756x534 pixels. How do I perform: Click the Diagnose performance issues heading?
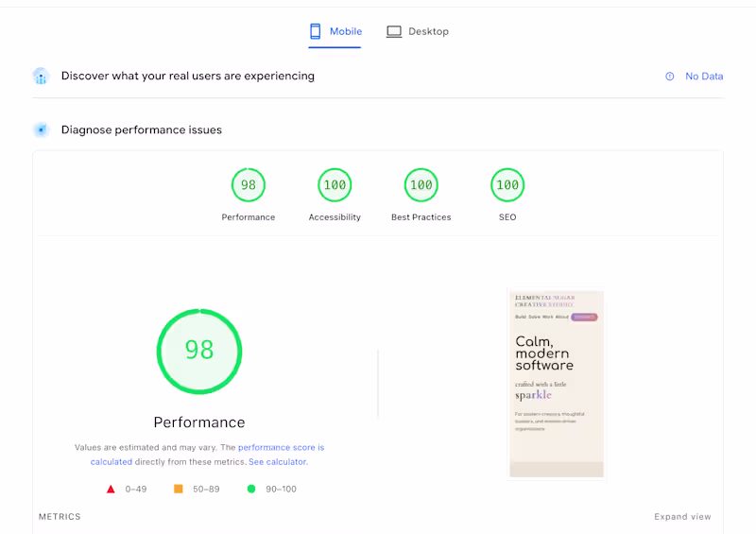[141, 129]
